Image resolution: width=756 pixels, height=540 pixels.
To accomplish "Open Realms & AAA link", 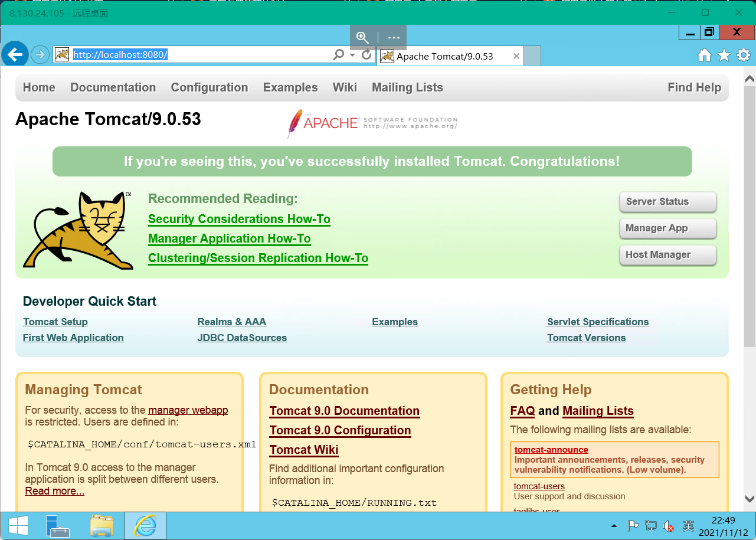I will pyautogui.click(x=232, y=322).
